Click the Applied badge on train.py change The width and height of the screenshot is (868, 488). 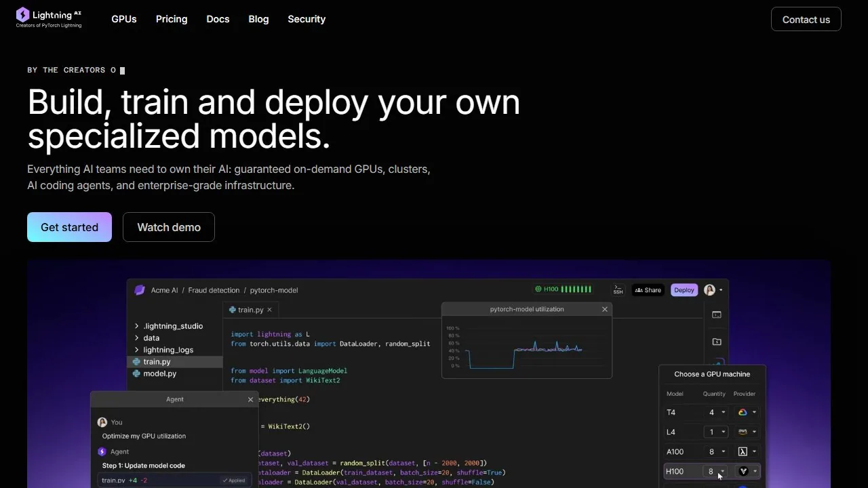click(234, 481)
